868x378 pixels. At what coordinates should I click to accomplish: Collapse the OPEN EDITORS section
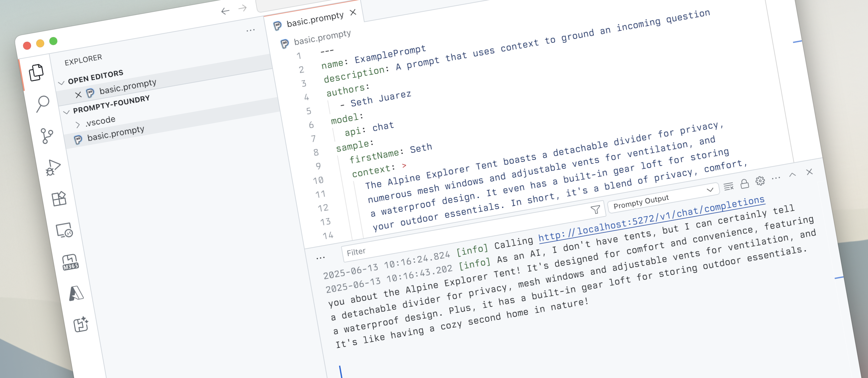pyautogui.click(x=61, y=83)
